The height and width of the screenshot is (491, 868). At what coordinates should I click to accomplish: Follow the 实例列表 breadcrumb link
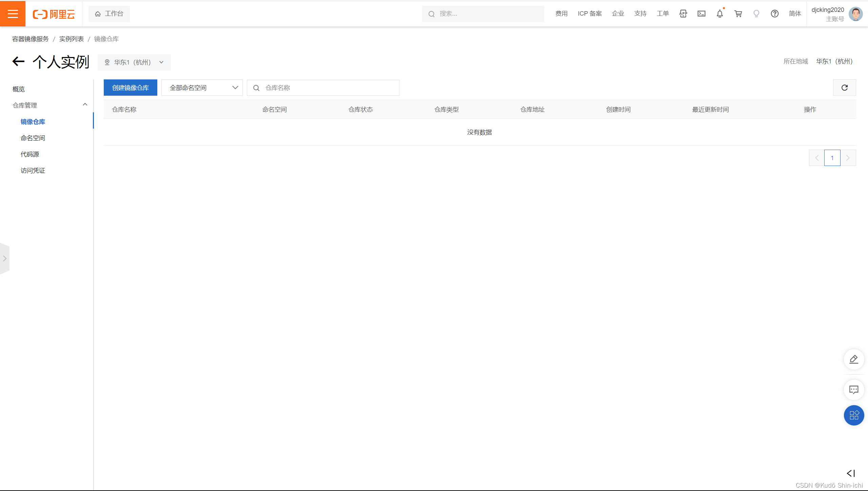[71, 39]
